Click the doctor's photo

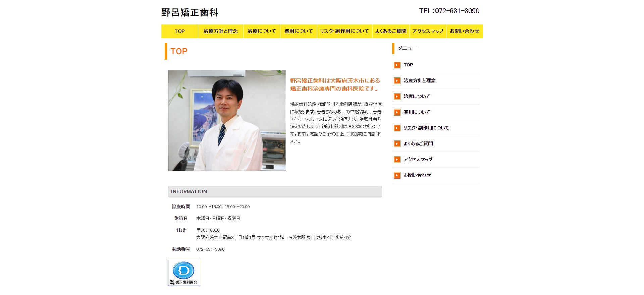pos(227,120)
